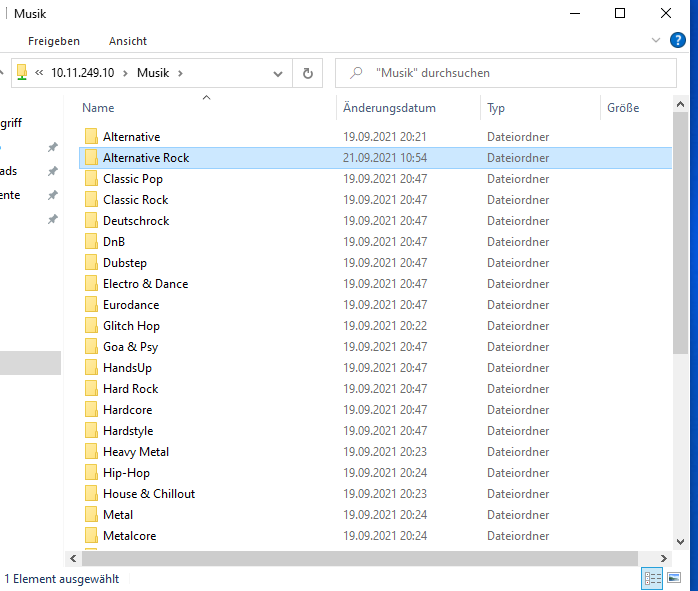This screenshot has width=698, height=591.
Task: Select the Hard Rock folder name
Action: (x=130, y=389)
